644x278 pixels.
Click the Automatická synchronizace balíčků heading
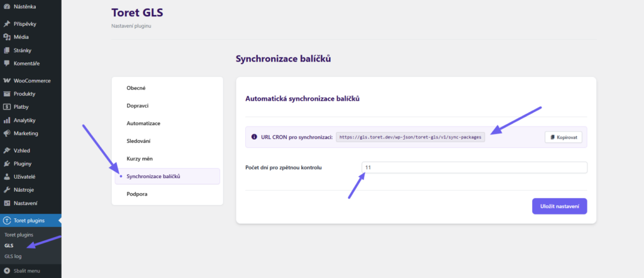coord(303,99)
